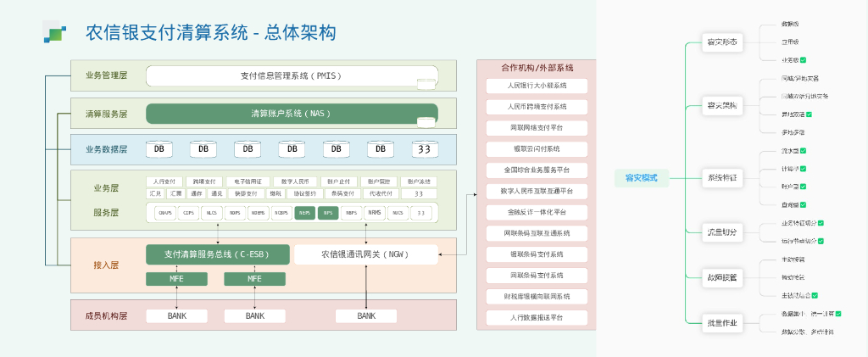Toggle the green check next to 流水型
The width and height of the screenshot is (868, 357).
(803, 151)
